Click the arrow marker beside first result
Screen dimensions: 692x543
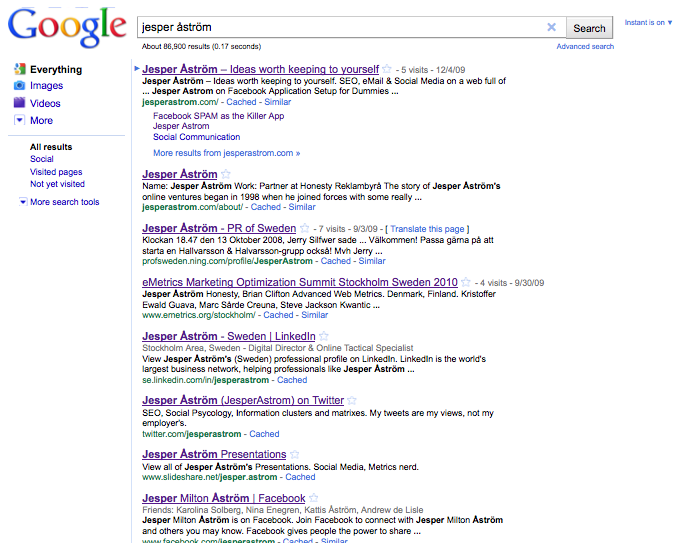137,68
